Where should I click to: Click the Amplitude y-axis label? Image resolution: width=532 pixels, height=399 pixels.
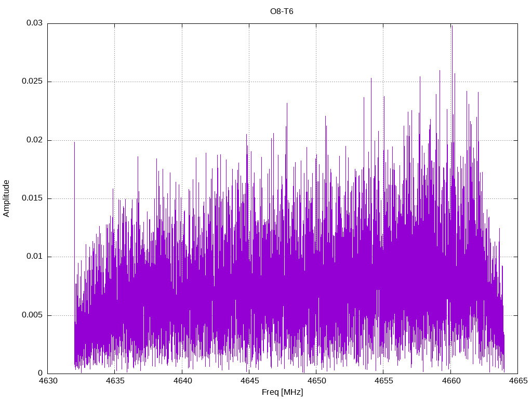click(6, 198)
